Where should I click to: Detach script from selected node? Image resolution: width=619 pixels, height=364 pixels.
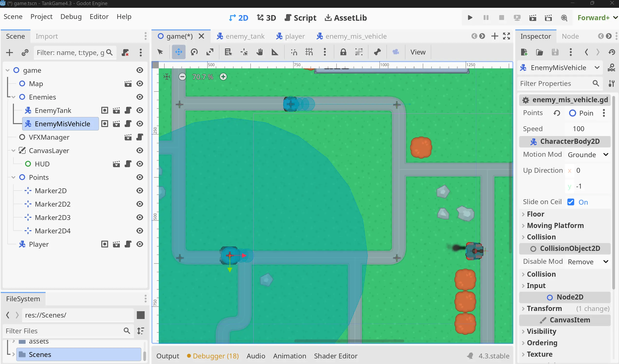coord(125,53)
